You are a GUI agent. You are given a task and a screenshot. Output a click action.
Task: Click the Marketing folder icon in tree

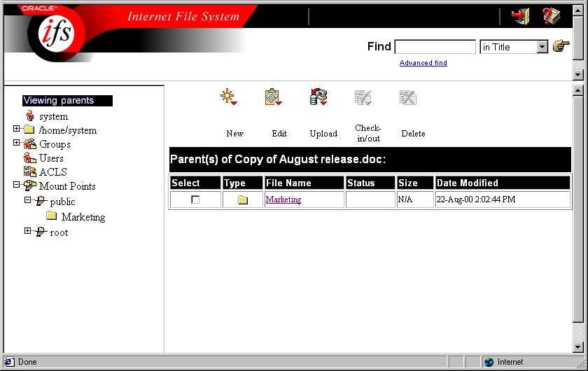pyautogui.click(x=52, y=216)
